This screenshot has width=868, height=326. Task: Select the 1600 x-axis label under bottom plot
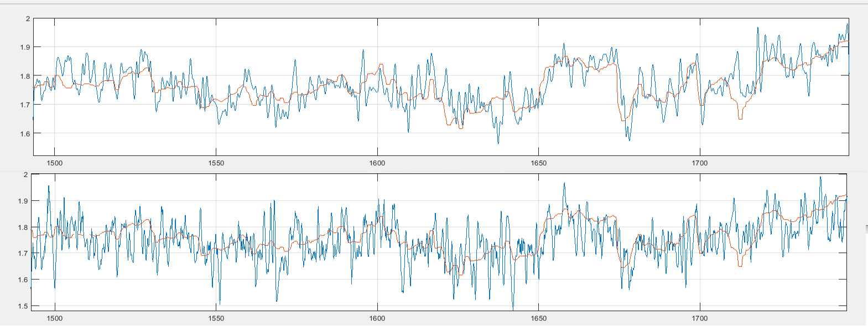(x=377, y=318)
